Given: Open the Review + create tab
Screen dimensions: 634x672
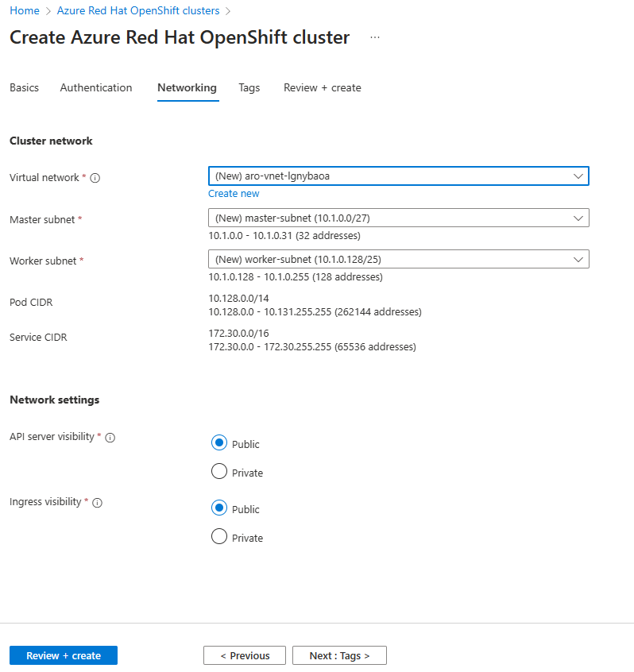Looking at the screenshot, I should tap(322, 87).
